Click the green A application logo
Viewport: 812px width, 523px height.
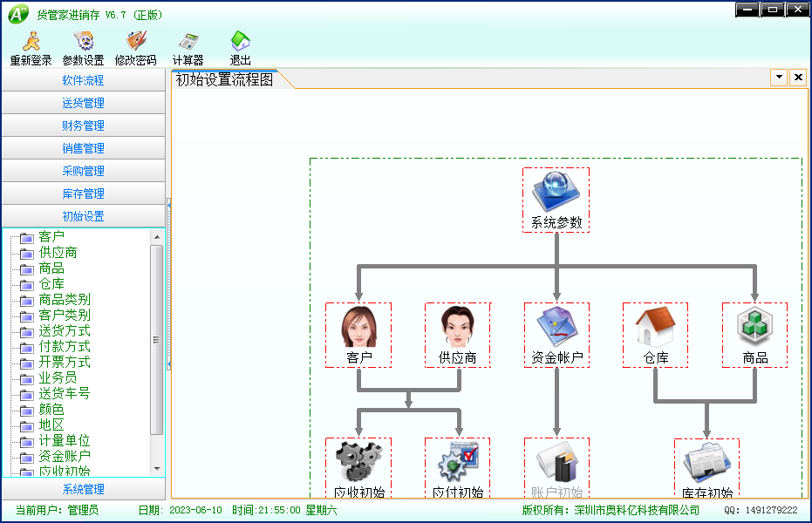18,13
